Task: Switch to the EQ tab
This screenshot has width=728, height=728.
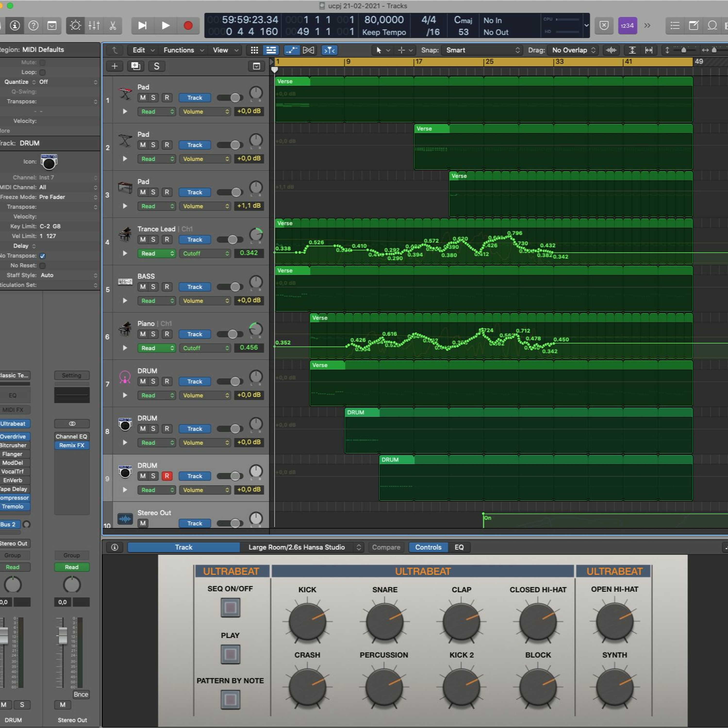Action: point(459,547)
